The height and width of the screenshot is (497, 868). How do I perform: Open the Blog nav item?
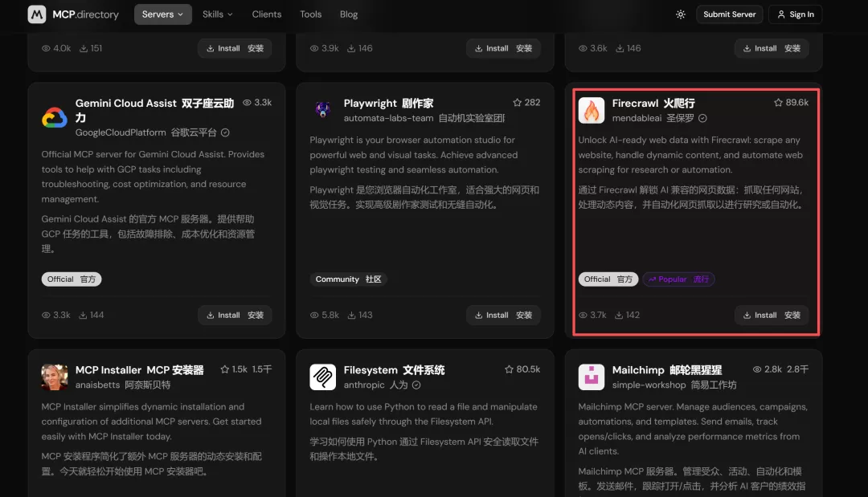tap(349, 14)
